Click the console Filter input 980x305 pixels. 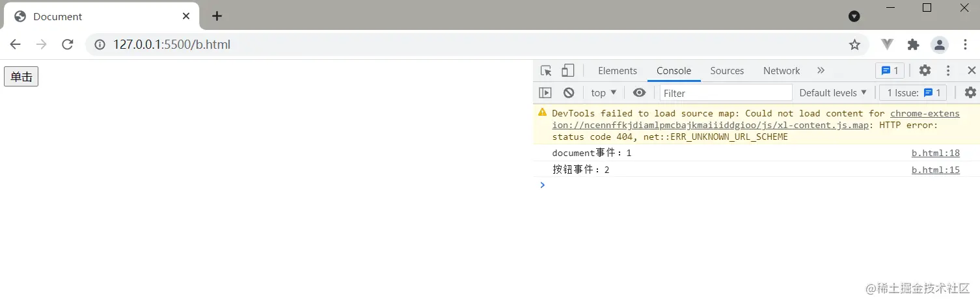click(726, 93)
